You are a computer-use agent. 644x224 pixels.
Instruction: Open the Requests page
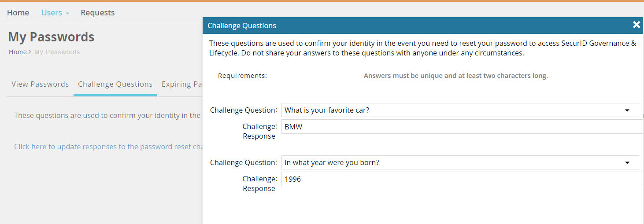coord(97,13)
